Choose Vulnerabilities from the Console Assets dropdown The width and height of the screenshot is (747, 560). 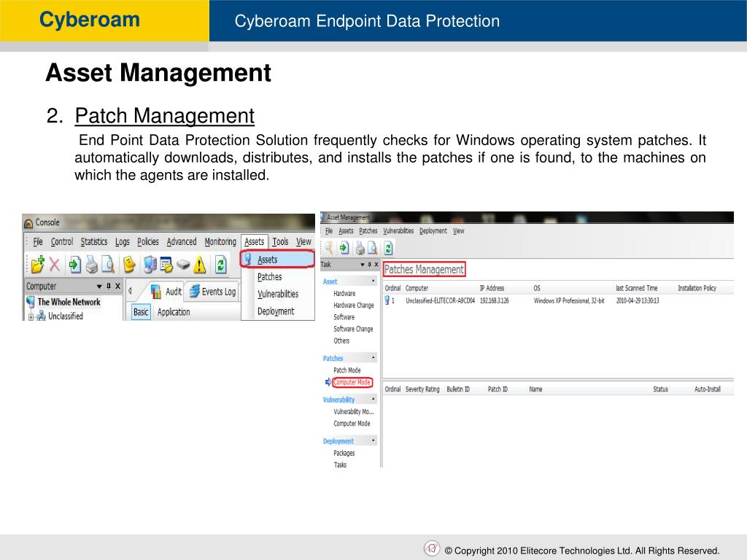278,294
